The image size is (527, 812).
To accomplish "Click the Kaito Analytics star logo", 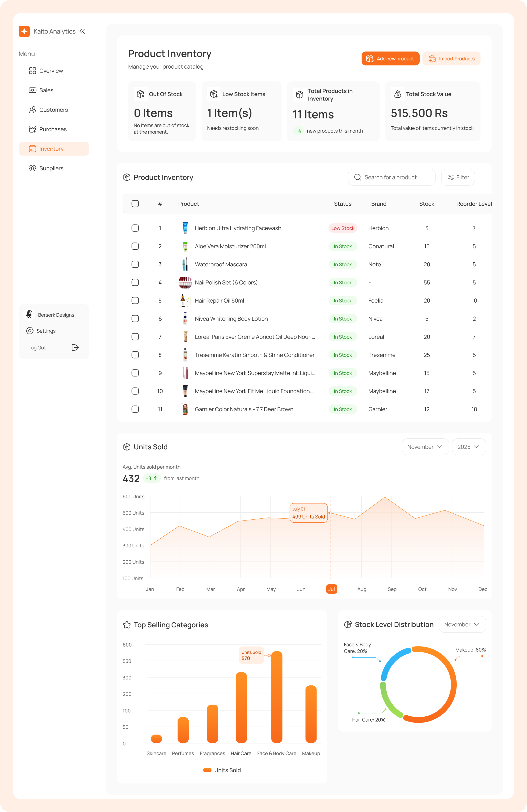I will coord(24,31).
